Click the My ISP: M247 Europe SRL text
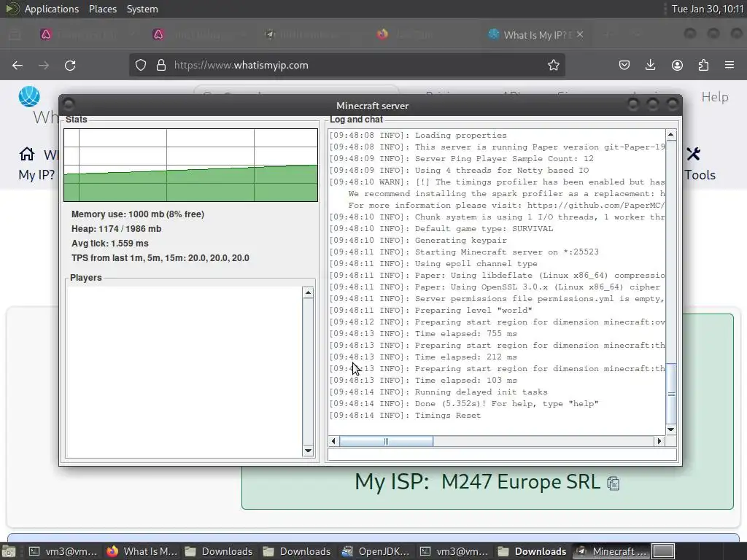Screen dimensions: 747x560 [x=477, y=482]
